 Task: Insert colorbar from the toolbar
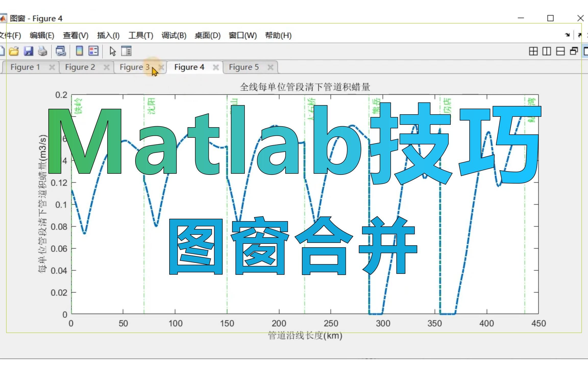click(79, 51)
